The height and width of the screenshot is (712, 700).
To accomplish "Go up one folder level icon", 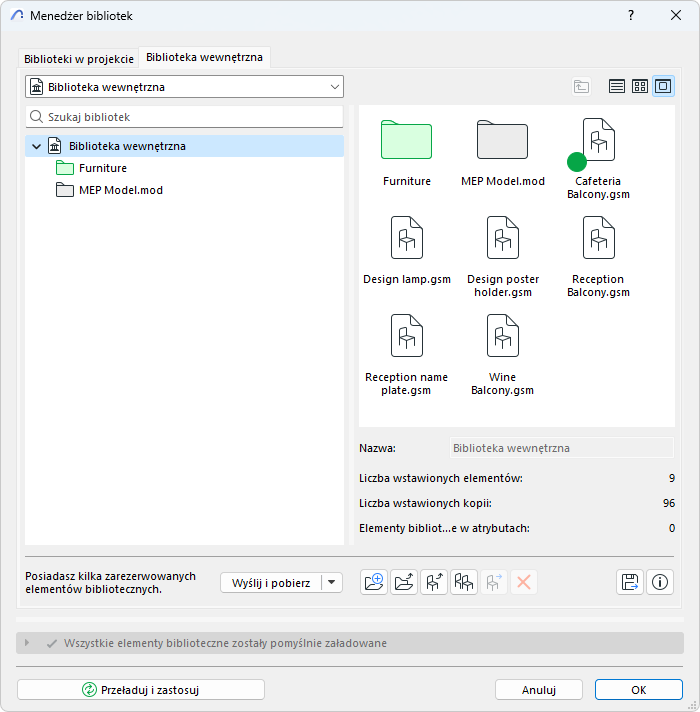I will point(581,86).
